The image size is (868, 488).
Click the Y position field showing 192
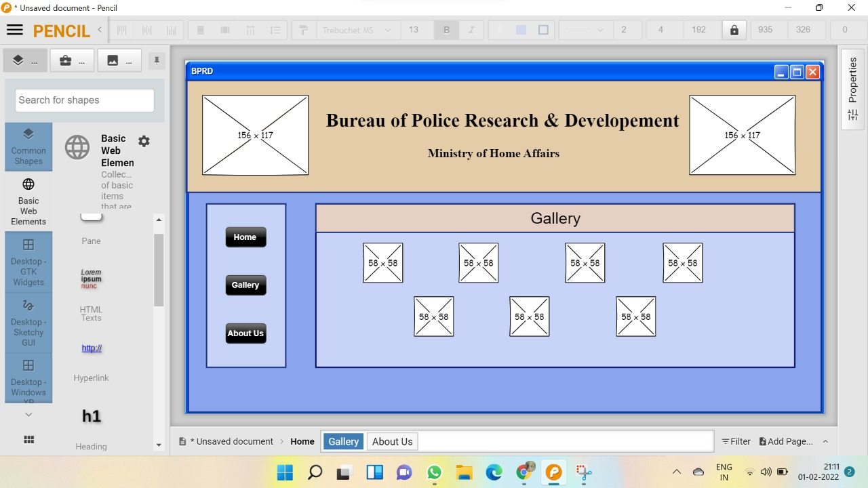pyautogui.click(x=701, y=30)
